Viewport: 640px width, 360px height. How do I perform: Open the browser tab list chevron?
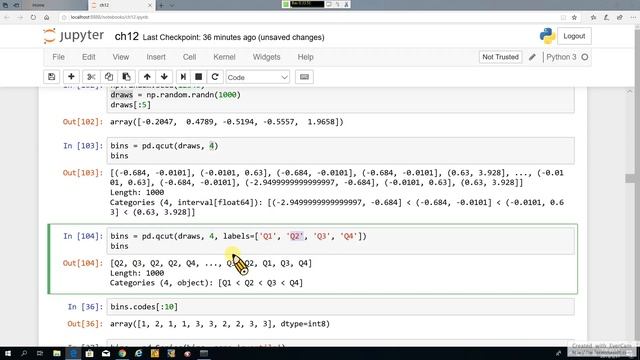pos(172,5)
